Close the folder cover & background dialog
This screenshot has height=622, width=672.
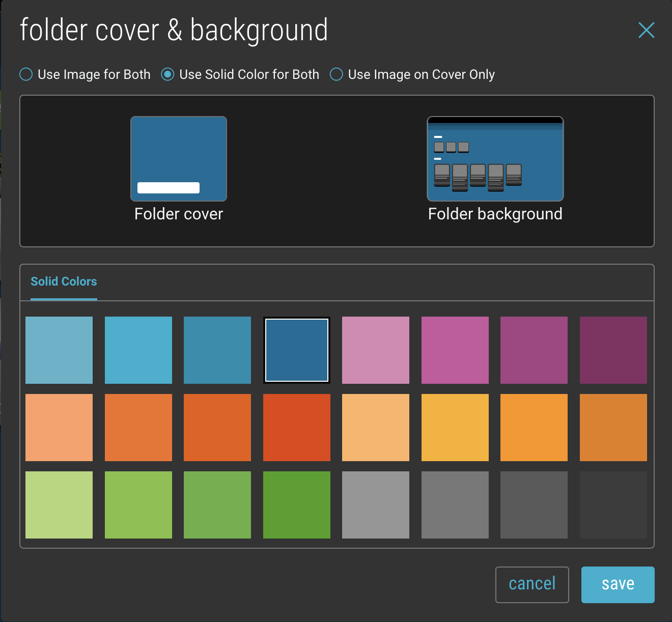coord(646,30)
